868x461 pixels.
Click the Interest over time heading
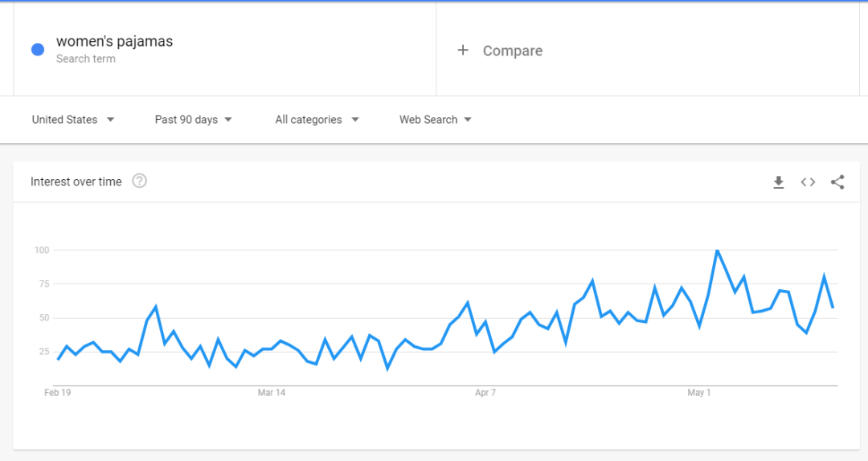[x=76, y=182]
